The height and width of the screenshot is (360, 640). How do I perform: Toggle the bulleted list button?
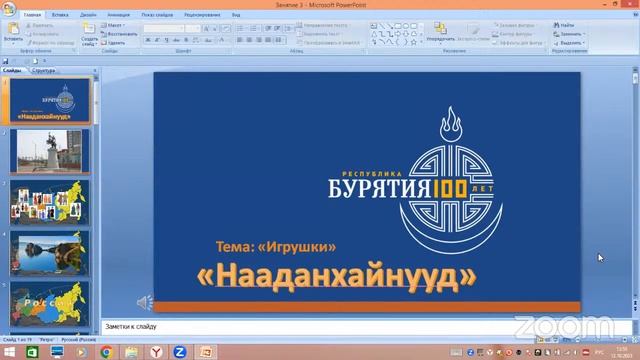241,28
